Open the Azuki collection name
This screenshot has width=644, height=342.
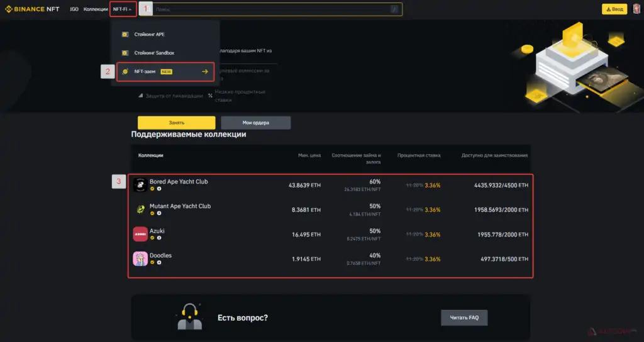click(157, 231)
